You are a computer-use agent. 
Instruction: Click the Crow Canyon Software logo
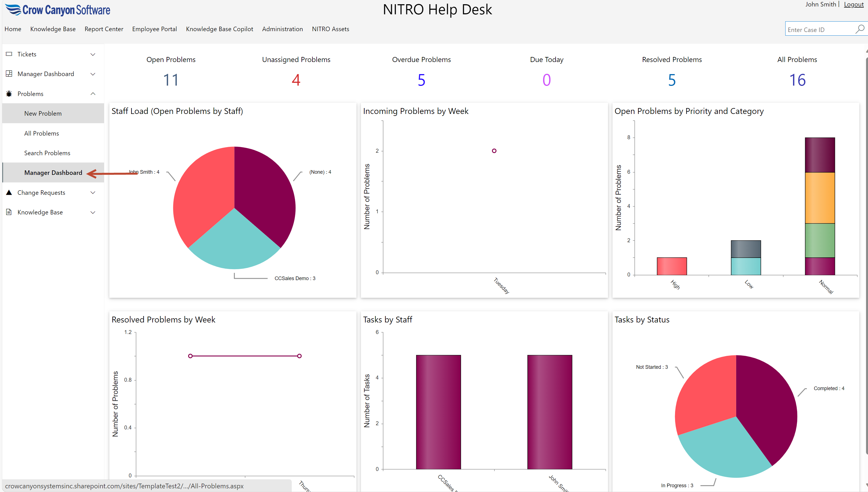click(x=58, y=10)
